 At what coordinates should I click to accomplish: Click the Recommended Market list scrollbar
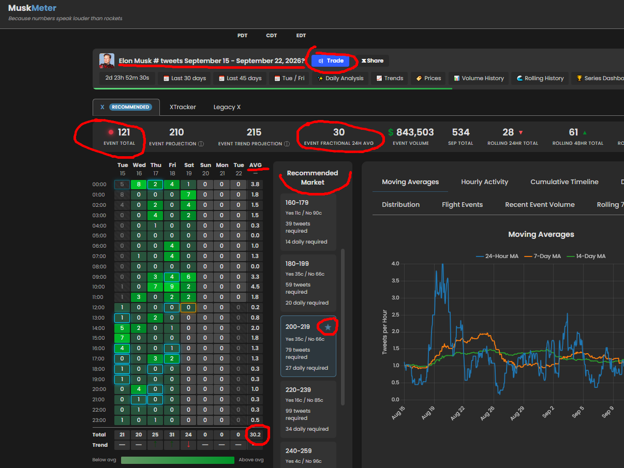click(x=343, y=327)
